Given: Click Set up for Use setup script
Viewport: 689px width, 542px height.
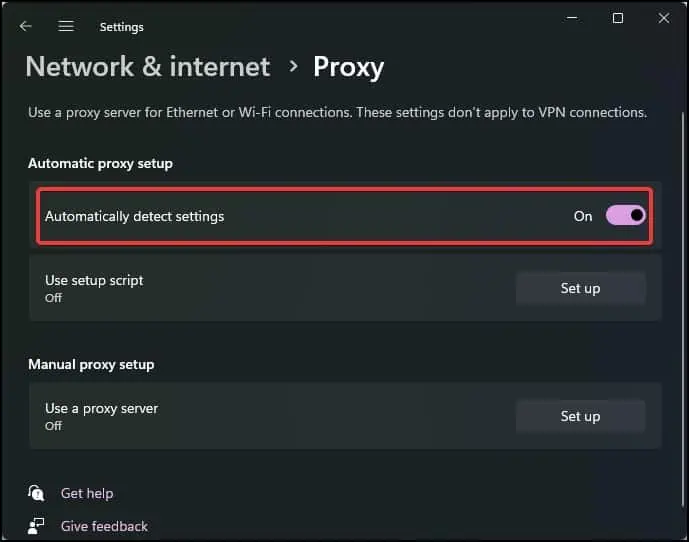Looking at the screenshot, I should point(580,288).
